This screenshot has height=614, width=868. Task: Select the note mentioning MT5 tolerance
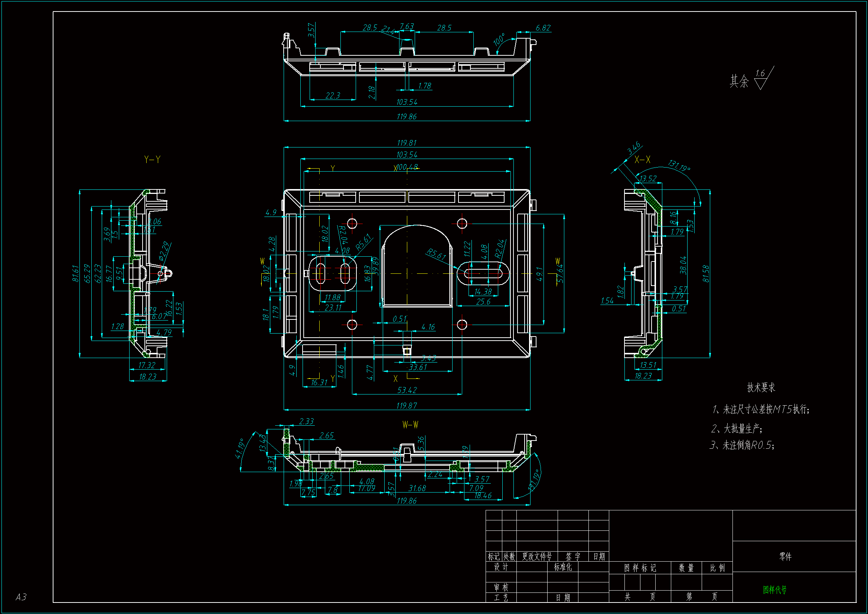761,409
